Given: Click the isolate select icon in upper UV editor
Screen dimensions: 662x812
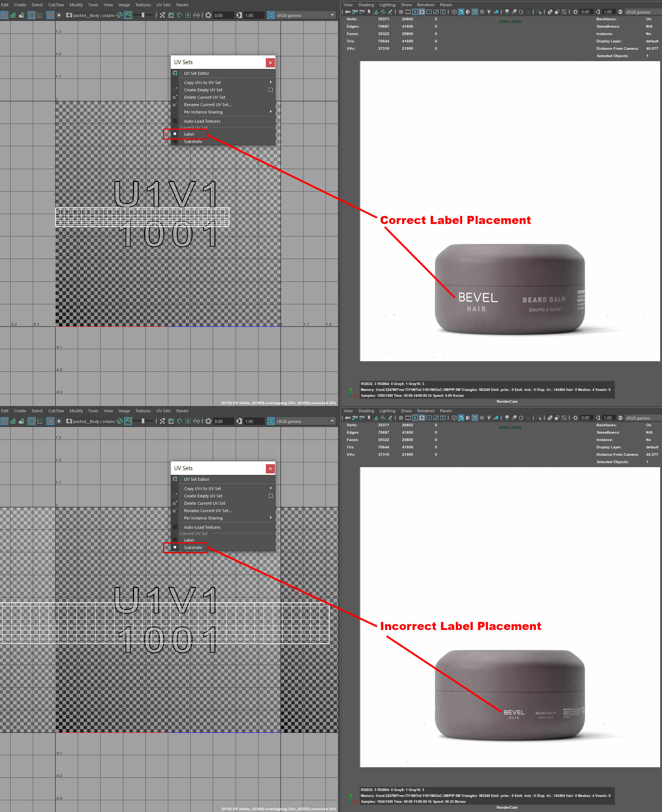Looking at the screenshot, I should (59, 15).
